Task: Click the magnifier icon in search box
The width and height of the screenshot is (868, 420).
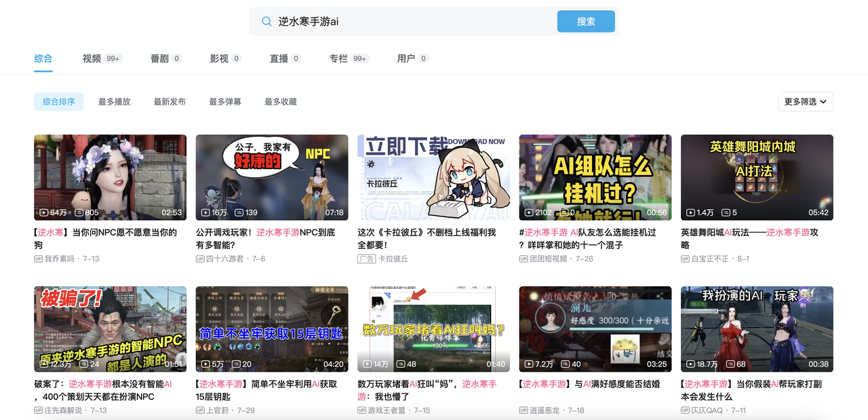Action: point(267,21)
